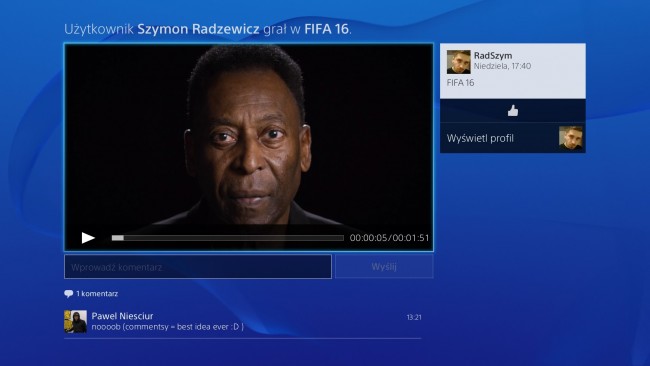Select the FIFA 16 label in post card
The height and width of the screenshot is (366, 650).
click(x=460, y=83)
